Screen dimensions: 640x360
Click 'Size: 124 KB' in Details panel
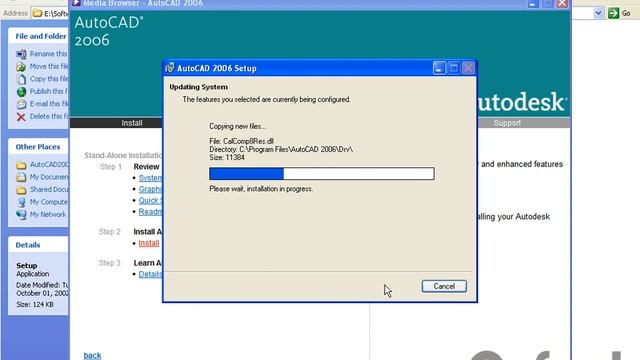(x=35, y=304)
